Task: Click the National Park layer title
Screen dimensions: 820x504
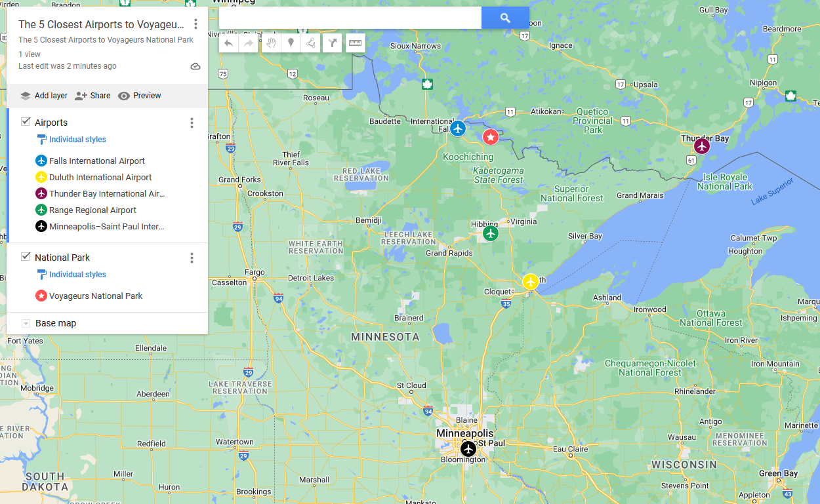Action: coord(62,258)
